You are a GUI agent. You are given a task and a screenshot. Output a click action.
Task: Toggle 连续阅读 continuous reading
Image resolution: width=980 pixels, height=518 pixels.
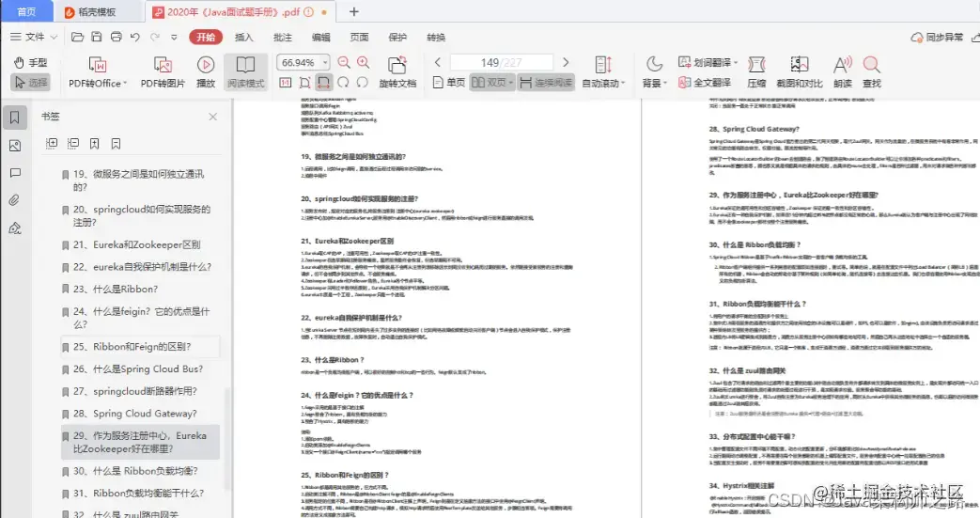tap(546, 83)
